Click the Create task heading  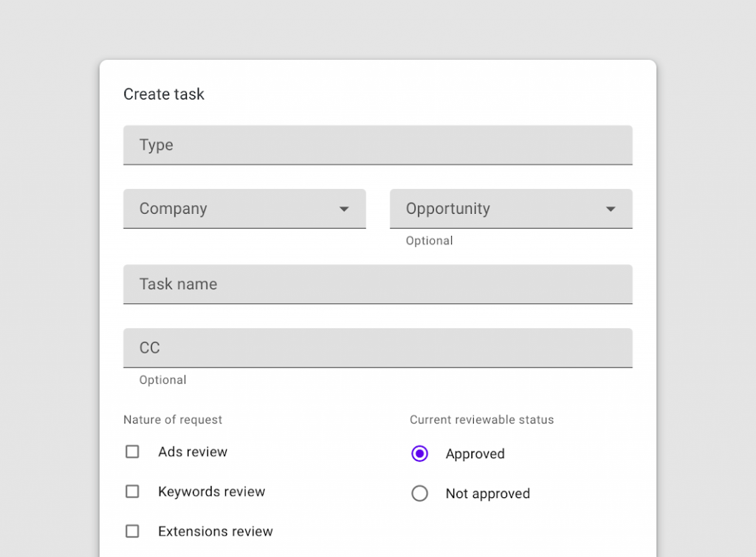164,94
